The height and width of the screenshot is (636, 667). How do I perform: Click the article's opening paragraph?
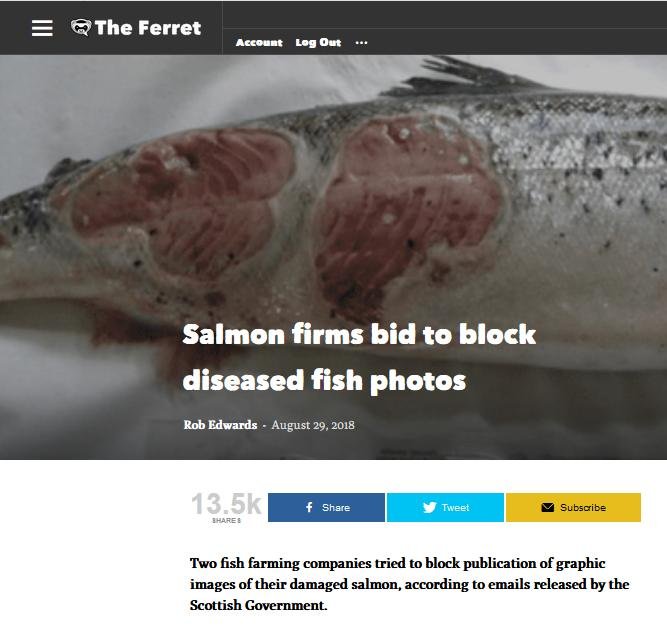(x=409, y=584)
